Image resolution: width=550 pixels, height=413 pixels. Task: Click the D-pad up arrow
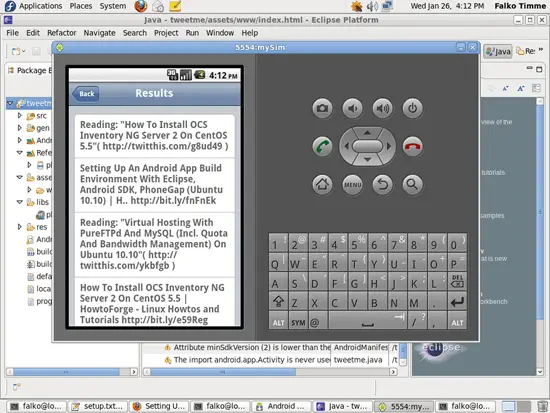[x=367, y=133]
